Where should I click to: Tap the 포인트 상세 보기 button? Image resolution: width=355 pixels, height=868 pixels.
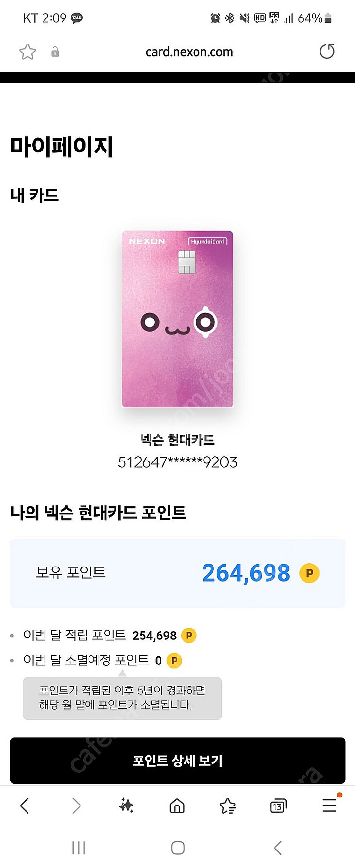point(177,761)
